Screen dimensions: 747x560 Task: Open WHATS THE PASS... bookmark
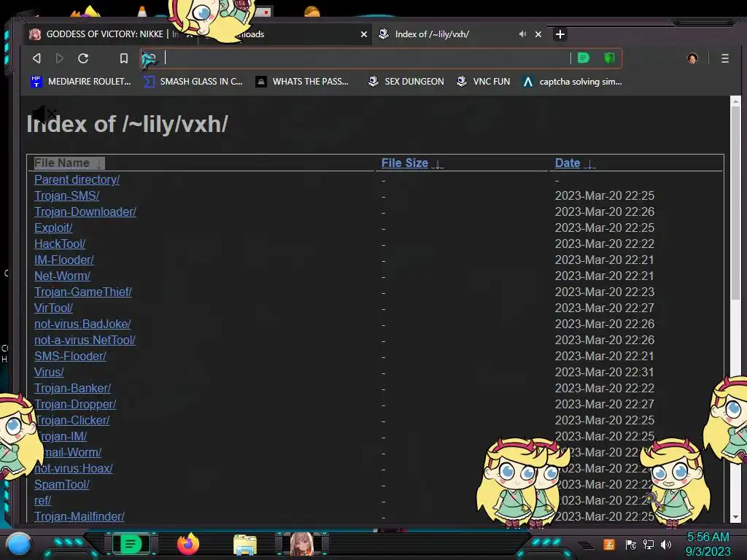click(x=303, y=82)
